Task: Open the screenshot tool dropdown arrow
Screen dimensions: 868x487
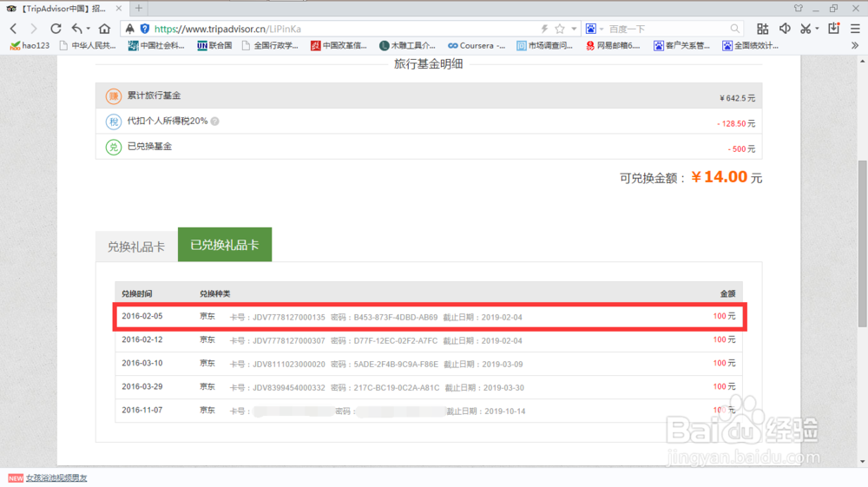Action: pyautogui.click(x=817, y=29)
